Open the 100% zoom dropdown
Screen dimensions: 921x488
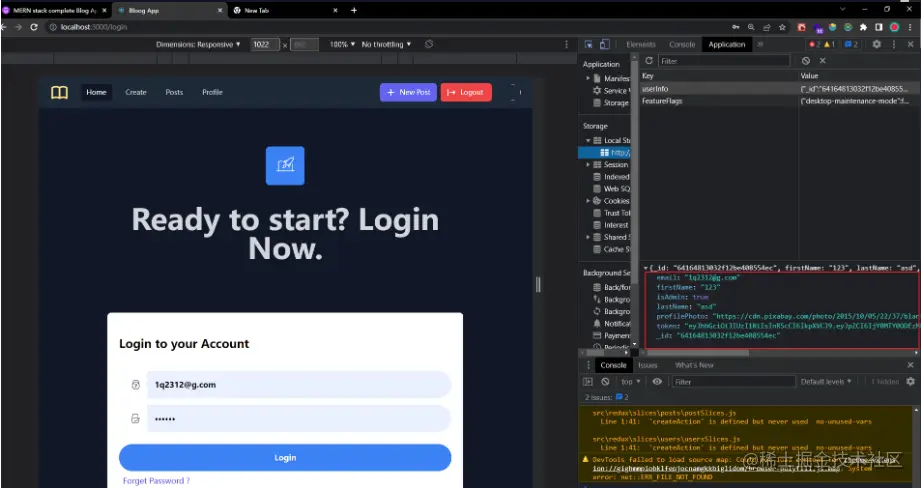coord(342,45)
